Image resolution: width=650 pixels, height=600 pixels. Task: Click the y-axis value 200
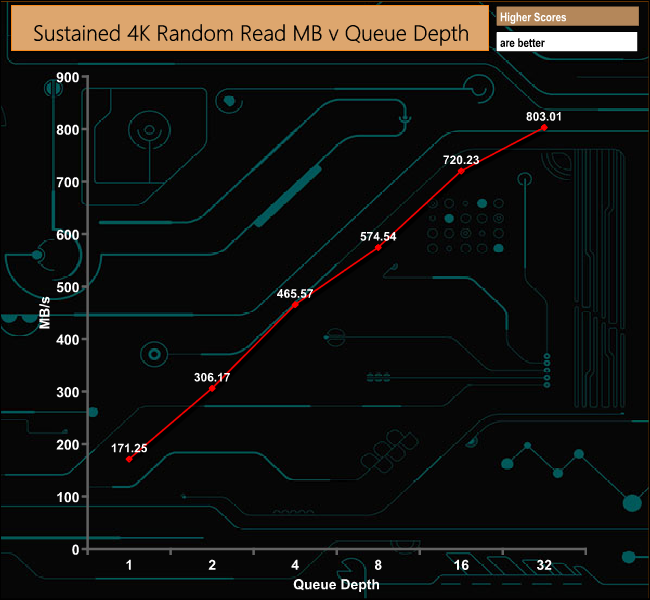click(x=68, y=445)
